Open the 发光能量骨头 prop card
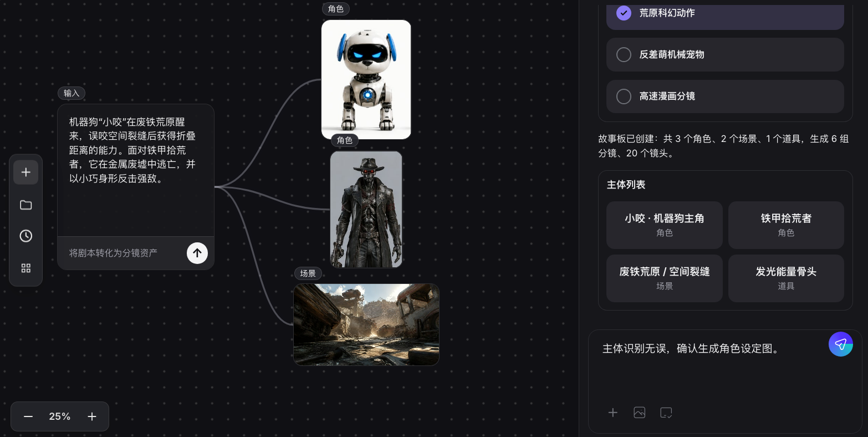Image resolution: width=868 pixels, height=437 pixels. (x=786, y=278)
